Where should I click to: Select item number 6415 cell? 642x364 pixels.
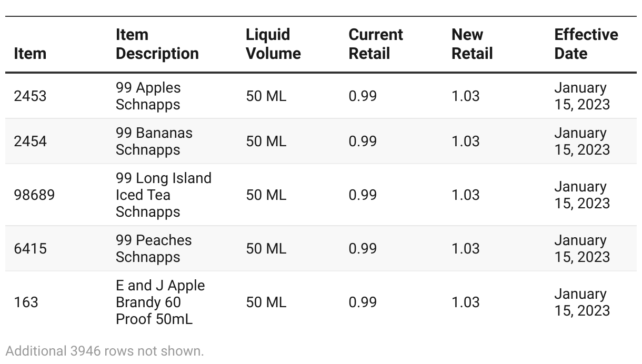pos(30,249)
